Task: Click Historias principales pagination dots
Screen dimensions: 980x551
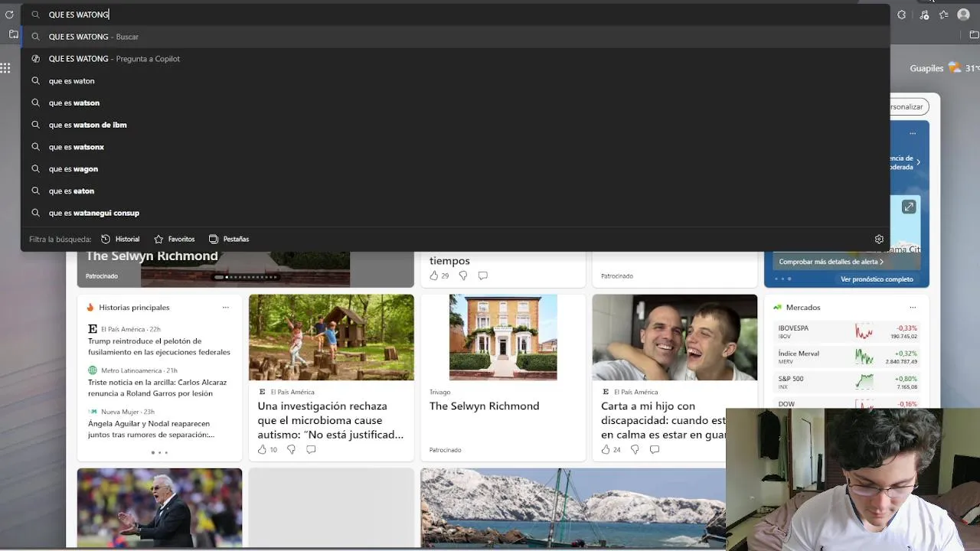Action: 159,452
